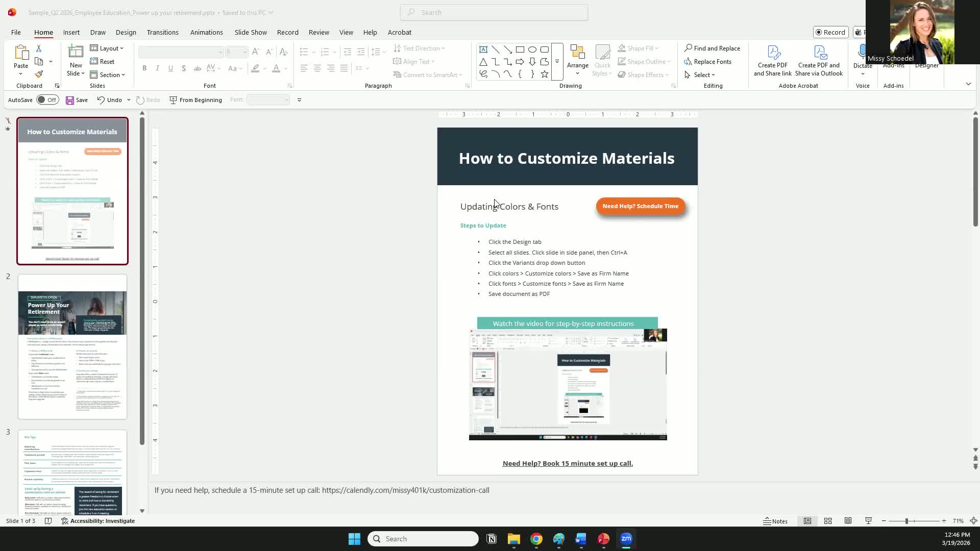Click the Format Painter icon
The height and width of the screenshot is (551, 980).
(x=39, y=74)
